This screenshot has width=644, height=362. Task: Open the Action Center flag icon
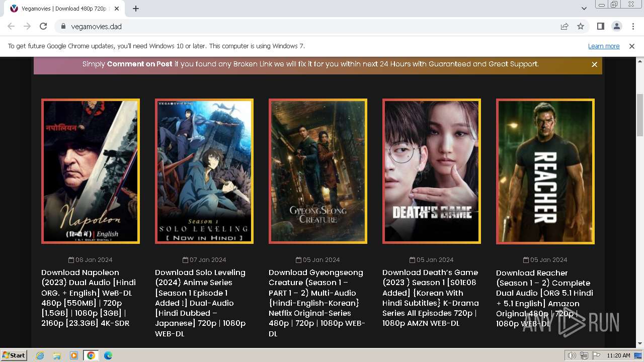click(x=596, y=355)
